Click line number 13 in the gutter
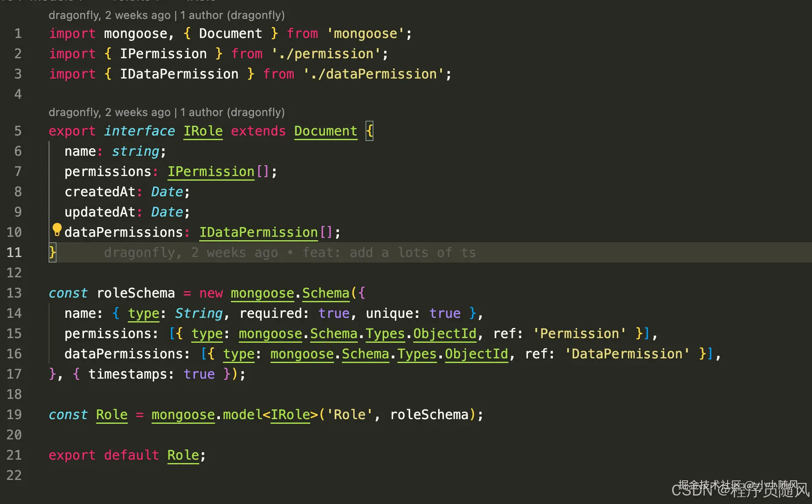This screenshot has width=812, height=504. 14,293
